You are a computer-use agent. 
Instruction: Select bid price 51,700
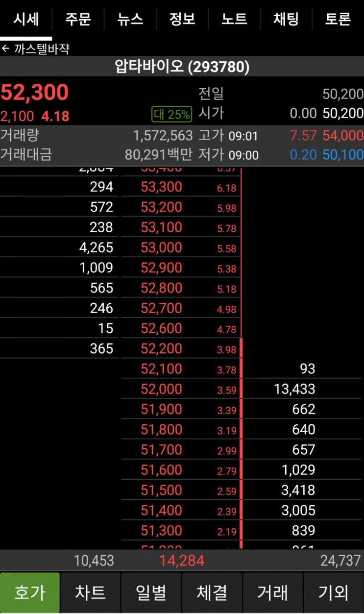point(161,450)
